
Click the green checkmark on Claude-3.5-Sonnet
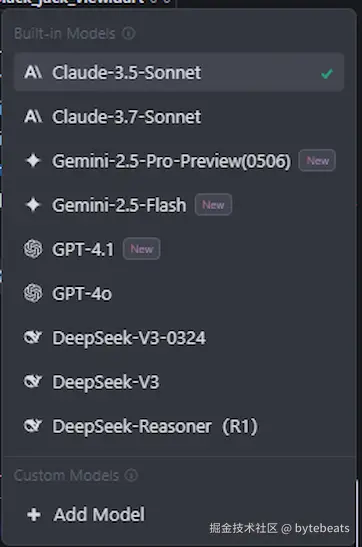327,73
